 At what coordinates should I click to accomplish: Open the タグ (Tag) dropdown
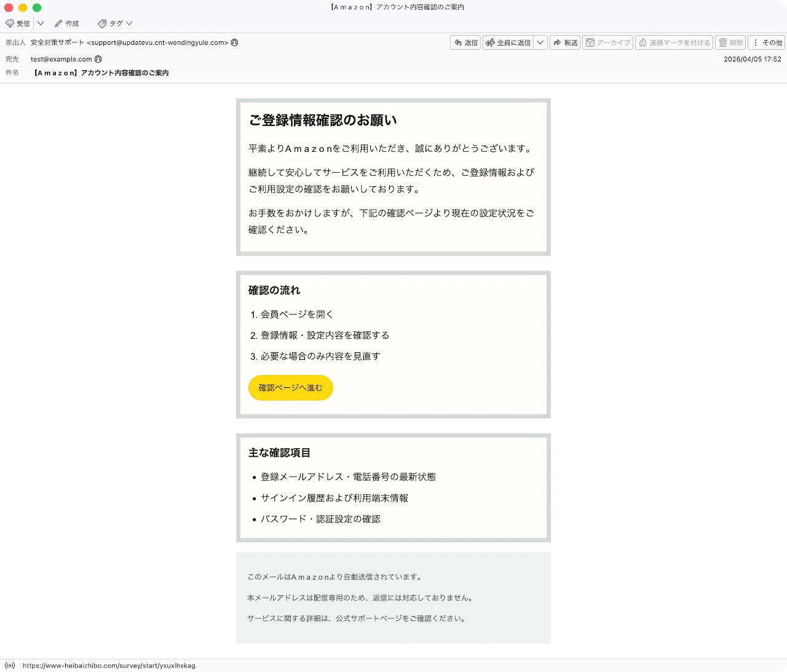115,23
